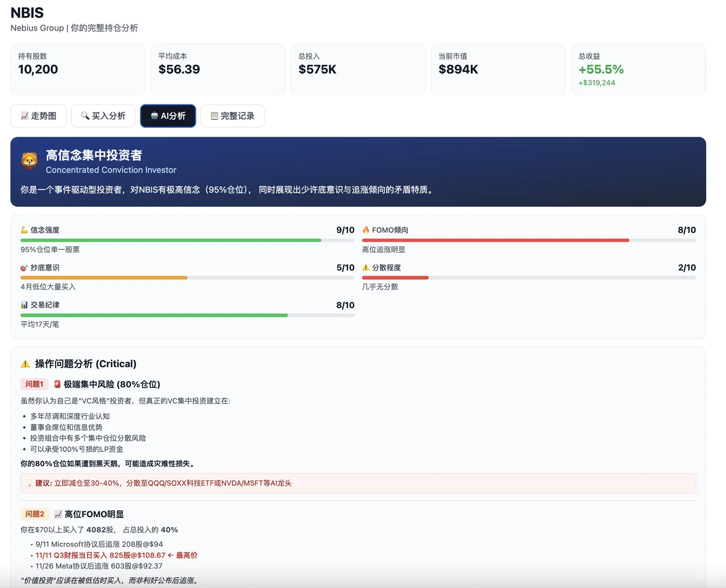Switch to the 走势图 tab
Image resolution: width=726 pixels, height=588 pixels.
pos(38,115)
